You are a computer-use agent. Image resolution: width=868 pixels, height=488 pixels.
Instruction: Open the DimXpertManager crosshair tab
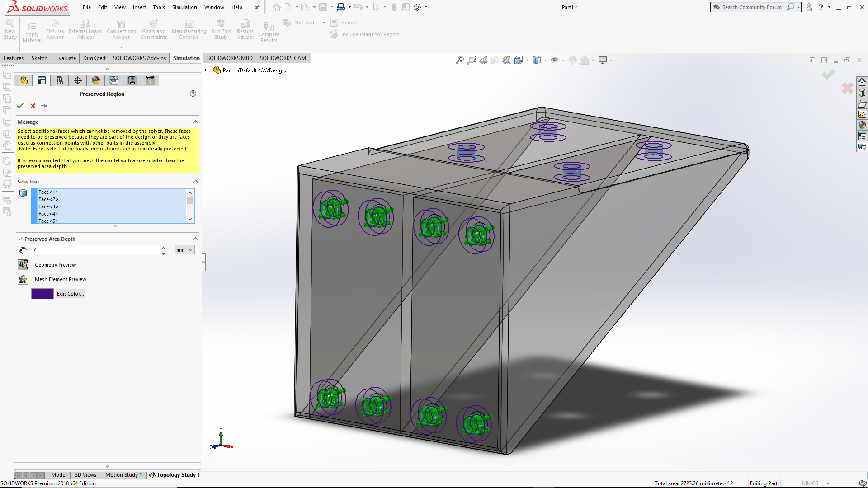click(78, 80)
